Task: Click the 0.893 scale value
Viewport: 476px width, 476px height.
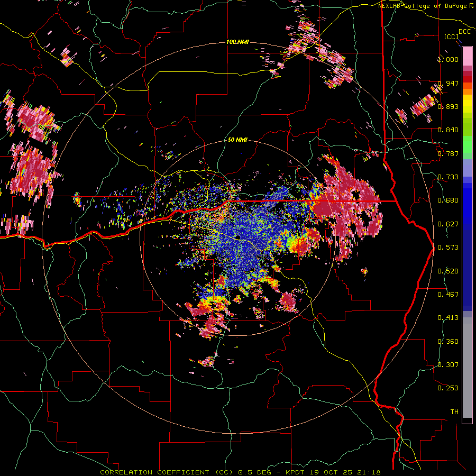Action: coord(448,106)
